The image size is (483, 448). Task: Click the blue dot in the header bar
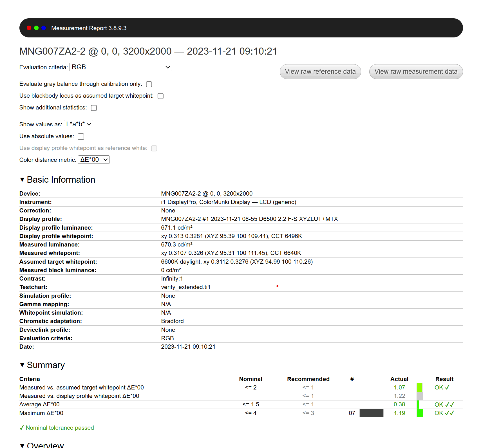tap(44, 28)
